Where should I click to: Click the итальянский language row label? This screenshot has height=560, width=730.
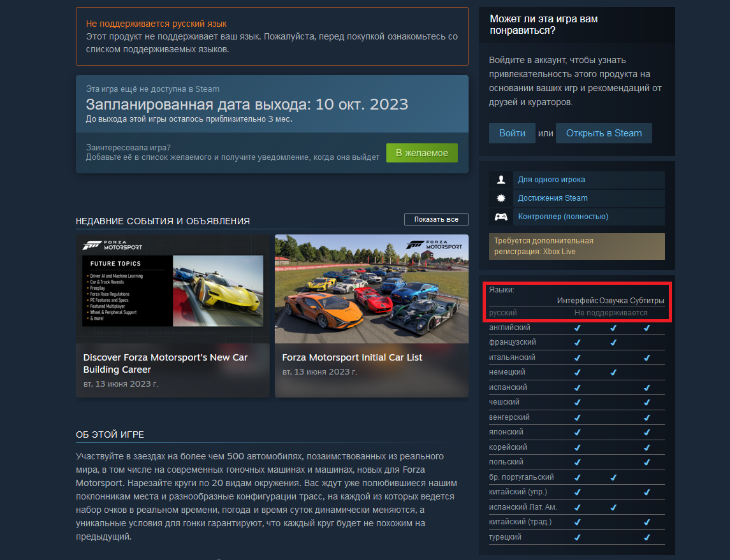tap(512, 357)
